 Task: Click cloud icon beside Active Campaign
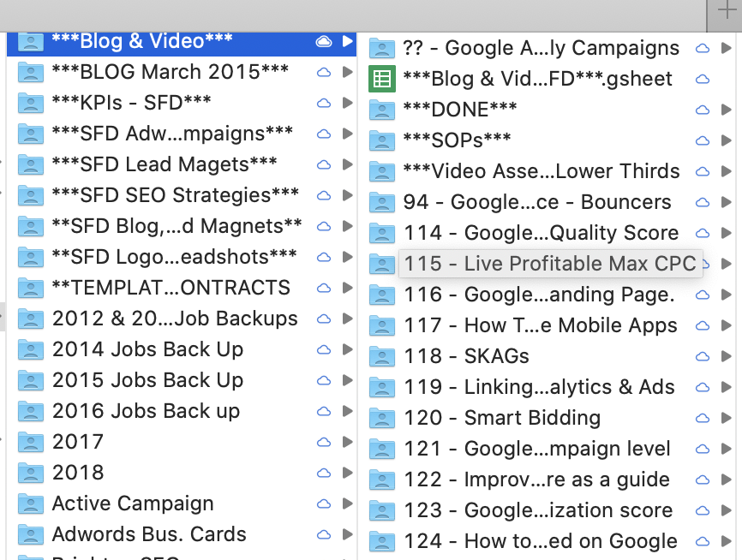pos(324,503)
